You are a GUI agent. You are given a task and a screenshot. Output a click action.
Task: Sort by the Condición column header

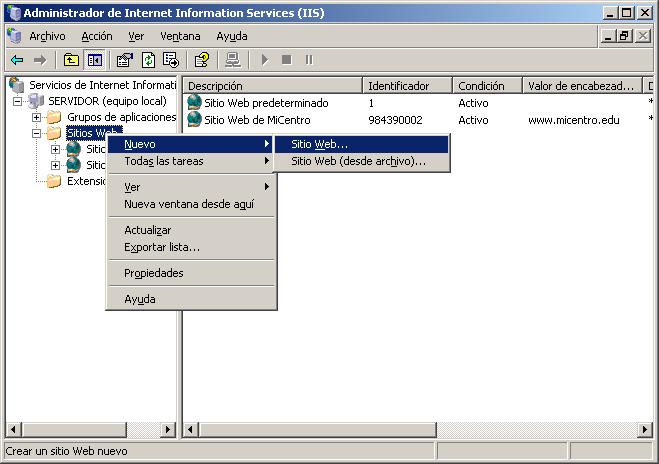(x=488, y=86)
